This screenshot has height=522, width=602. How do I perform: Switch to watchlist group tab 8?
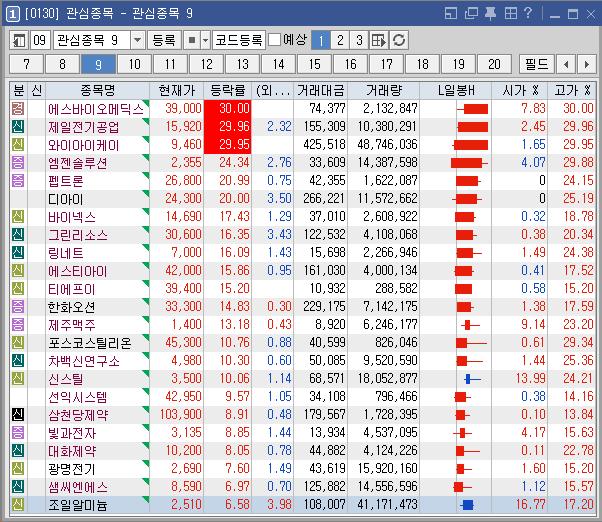pos(62,64)
